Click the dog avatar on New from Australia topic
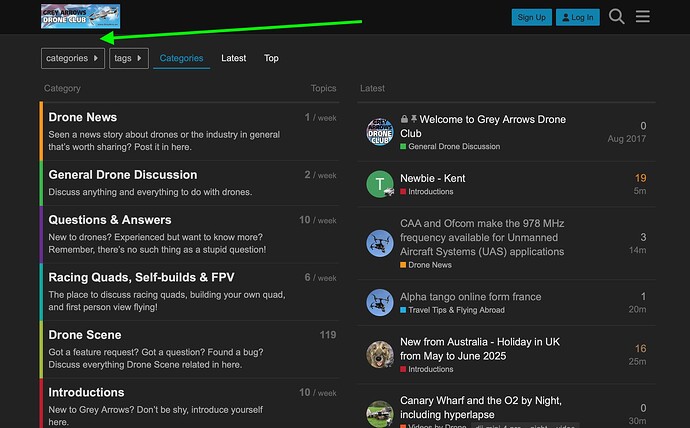Viewport: 690px width, 428px height. 380,354
